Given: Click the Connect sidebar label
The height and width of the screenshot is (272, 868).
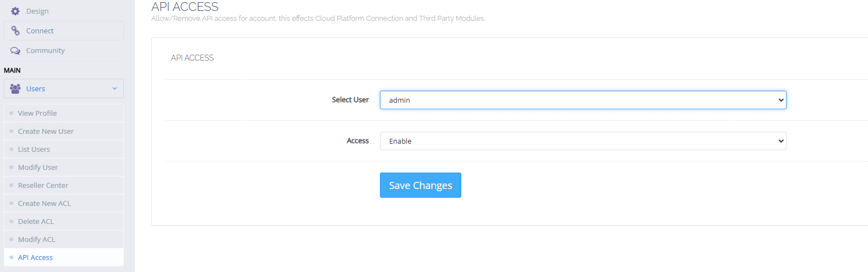Looking at the screenshot, I should click(x=40, y=31).
